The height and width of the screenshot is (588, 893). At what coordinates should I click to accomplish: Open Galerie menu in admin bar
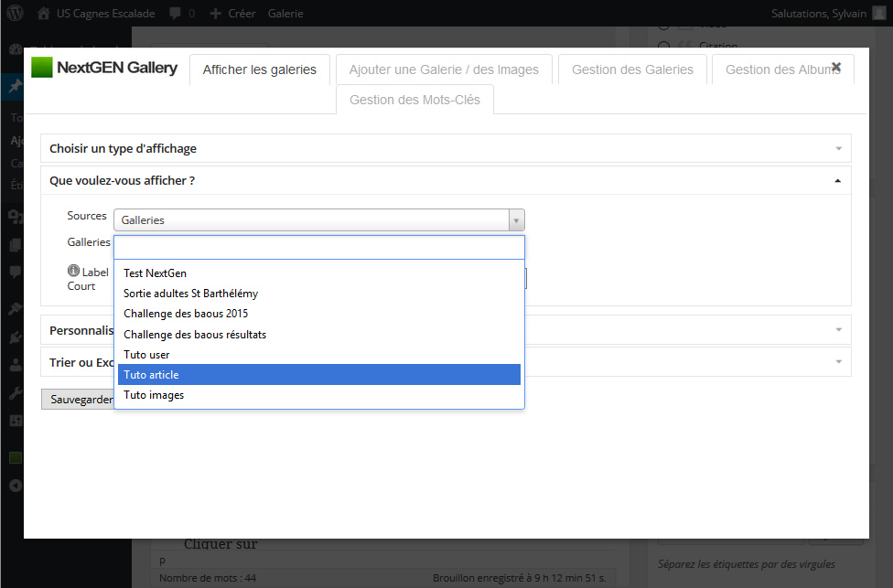coord(285,13)
